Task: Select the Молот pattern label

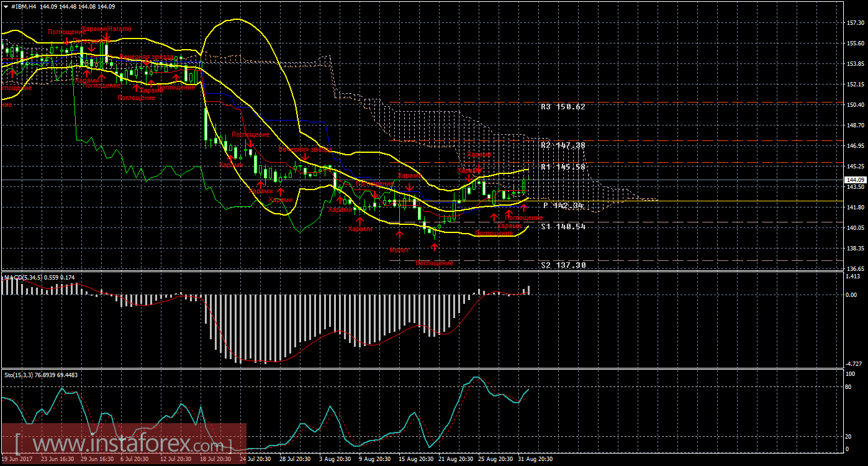Action: click(x=399, y=250)
